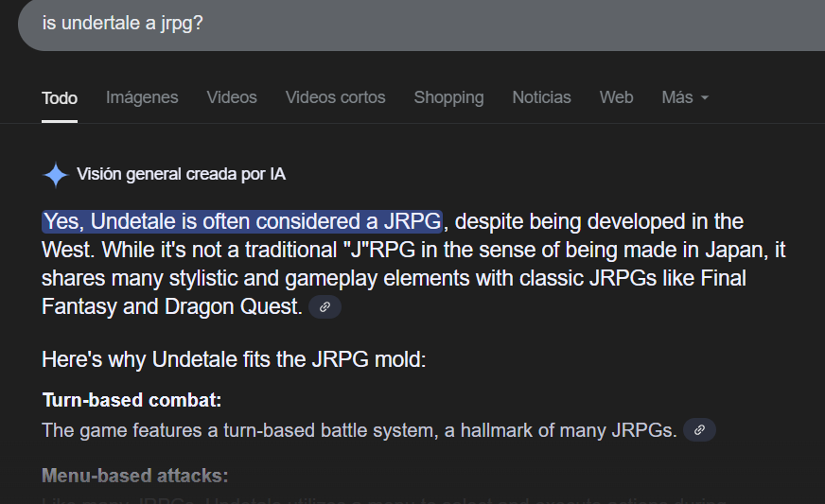Screen dimensions: 825x504
Task: Click the Turn-based combat heading
Action: [x=132, y=400]
